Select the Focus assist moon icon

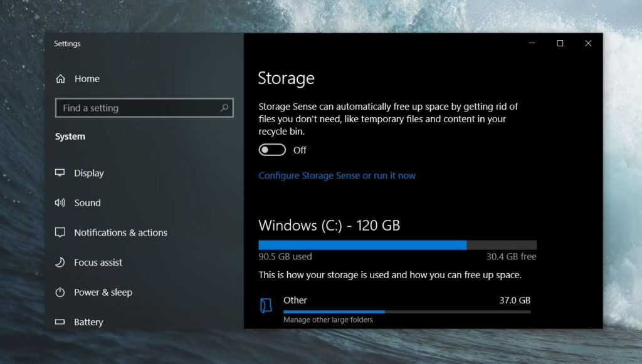pos(60,262)
